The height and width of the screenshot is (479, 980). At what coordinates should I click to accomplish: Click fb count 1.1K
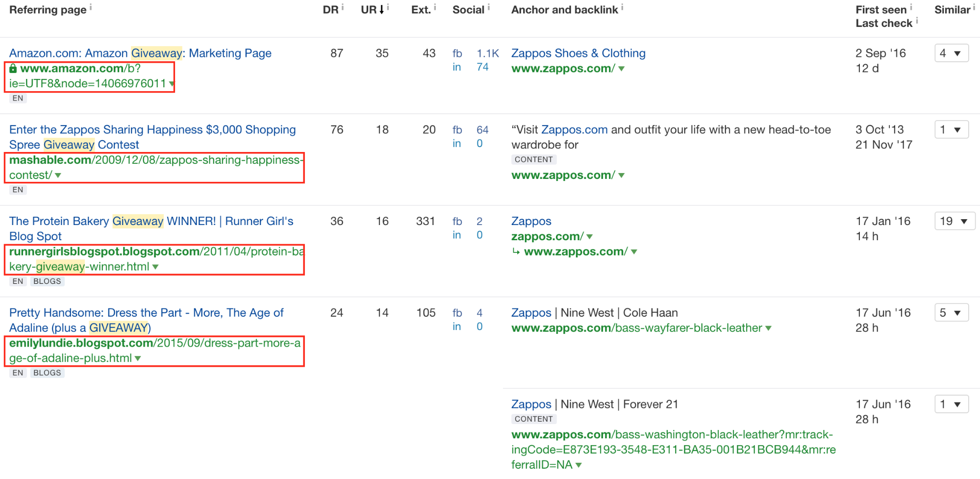coord(487,53)
